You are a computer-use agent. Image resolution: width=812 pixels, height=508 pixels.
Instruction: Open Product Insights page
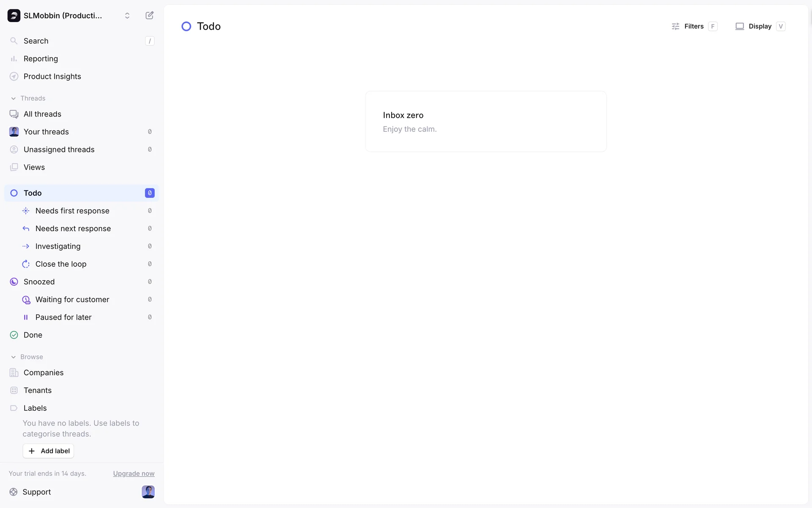(52, 77)
